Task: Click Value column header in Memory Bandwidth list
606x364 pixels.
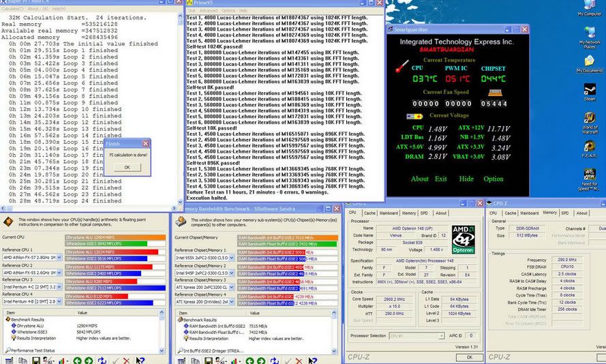Action: (x=289, y=313)
